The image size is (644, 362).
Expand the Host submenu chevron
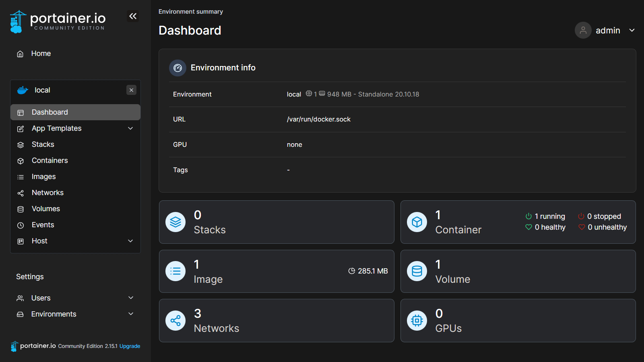130,241
